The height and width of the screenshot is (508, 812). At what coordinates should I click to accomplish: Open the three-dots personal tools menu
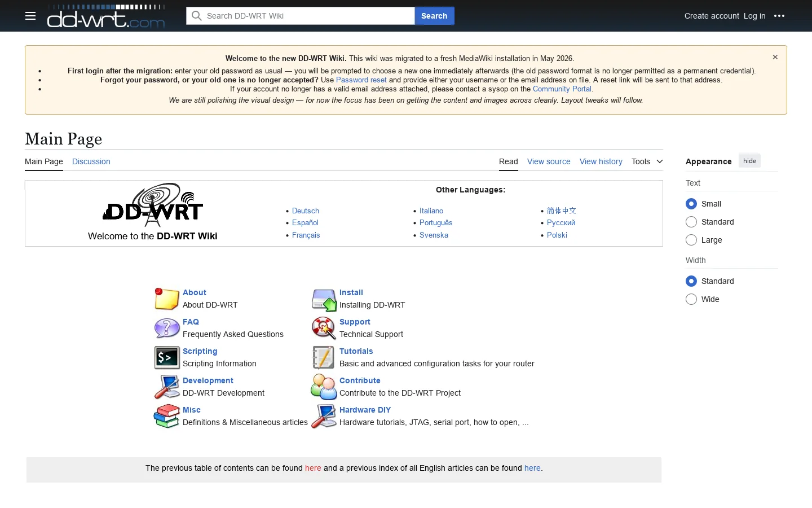(x=779, y=16)
